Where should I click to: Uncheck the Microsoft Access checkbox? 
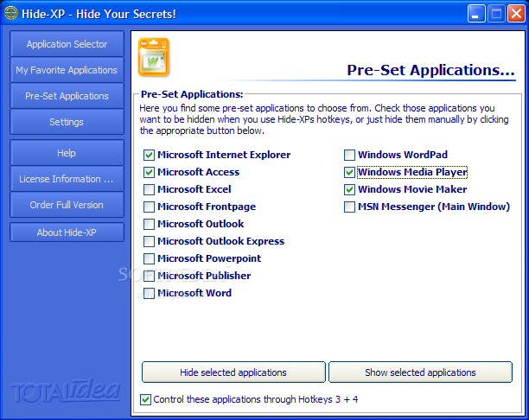click(x=149, y=172)
